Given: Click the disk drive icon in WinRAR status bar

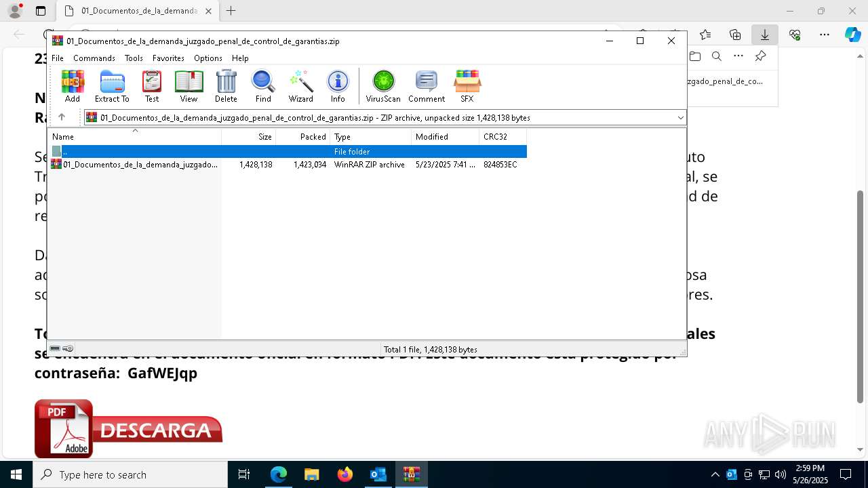Looking at the screenshot, I should [x=55, y=348].
